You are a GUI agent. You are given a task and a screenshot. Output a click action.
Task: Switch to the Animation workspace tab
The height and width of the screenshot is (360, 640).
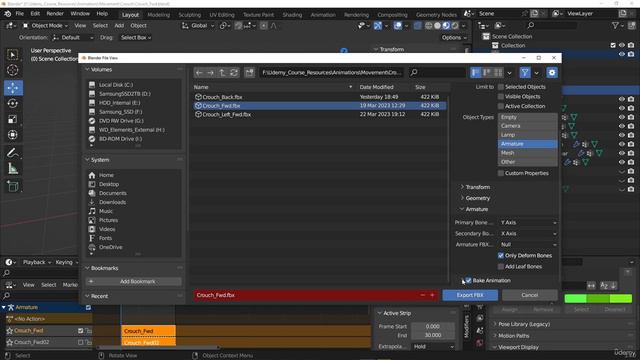[323, 15]
